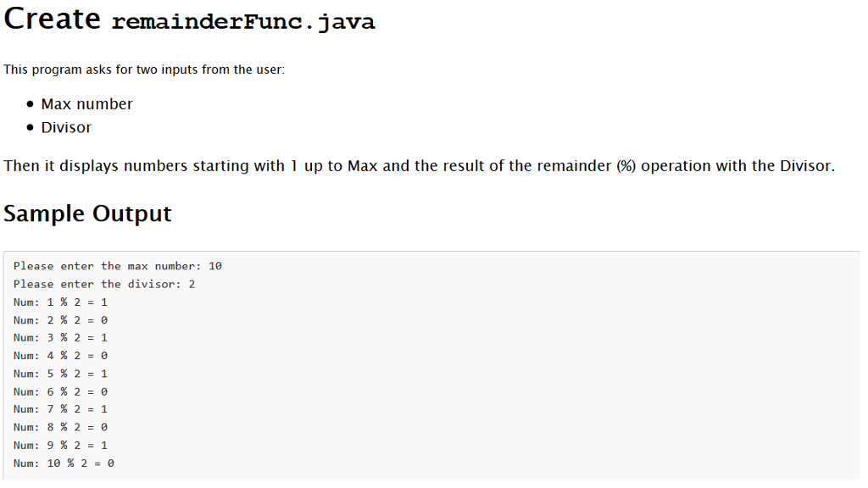This screenshot has height=488, width=868.
Task: Click the 'Please enter the max number: 10' line
Action: click(118, 266)
